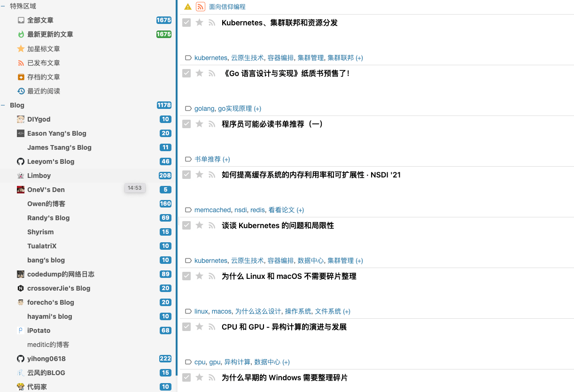Click the tag label icon before kubernetes, 云原生技术
The image size is (574, 392).
[x=188, y=58]
